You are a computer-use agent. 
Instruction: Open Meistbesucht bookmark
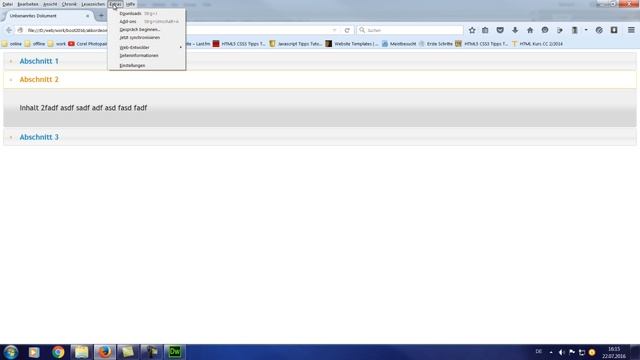point(400,44)
